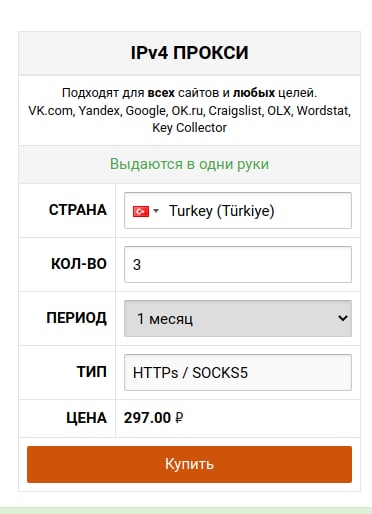The height and width of the screenshot is (514, 372).
Task: Focus the Turkey (Türkiye) country field
Action: click(x=238, y=211)
